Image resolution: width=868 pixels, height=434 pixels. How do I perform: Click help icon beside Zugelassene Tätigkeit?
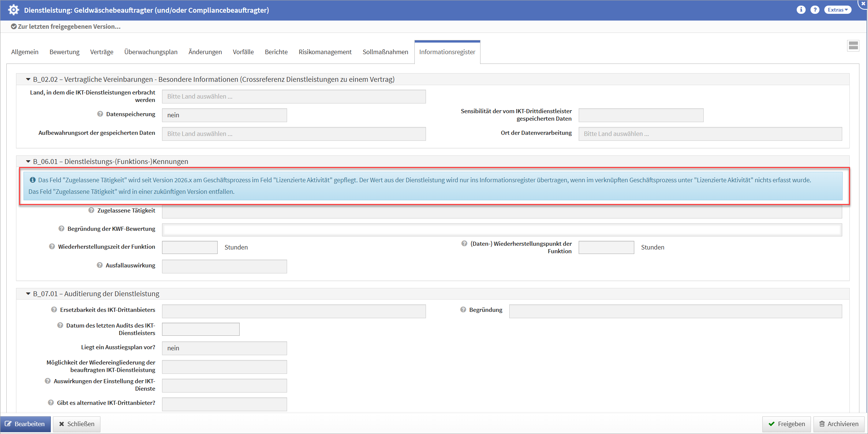tap(91, 210)
